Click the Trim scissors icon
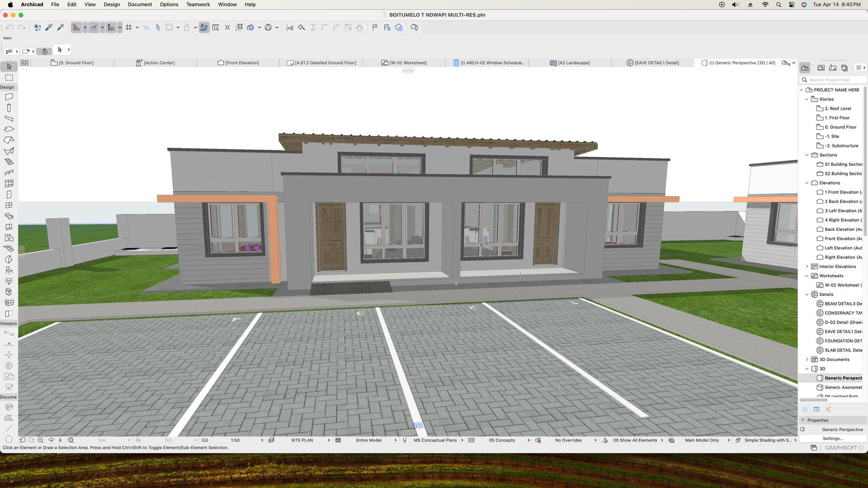868x488 pixels. (x=290, y=28)
